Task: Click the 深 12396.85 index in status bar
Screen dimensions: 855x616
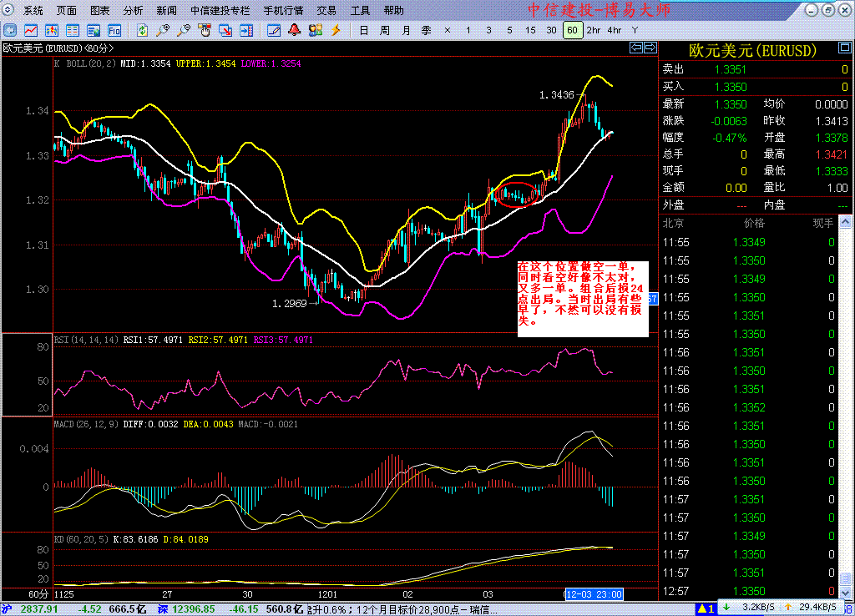Action: point(186,609)
